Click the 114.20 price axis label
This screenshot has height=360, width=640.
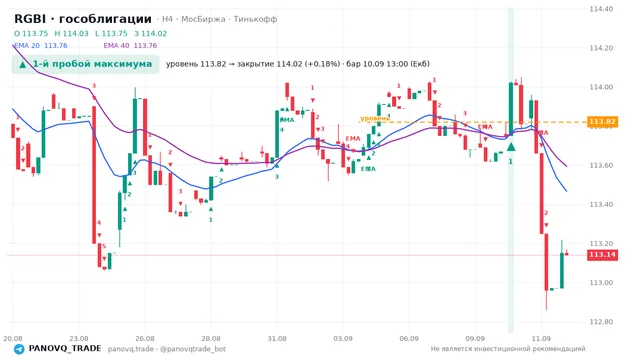pyautogui.click(x=601, y=48)
